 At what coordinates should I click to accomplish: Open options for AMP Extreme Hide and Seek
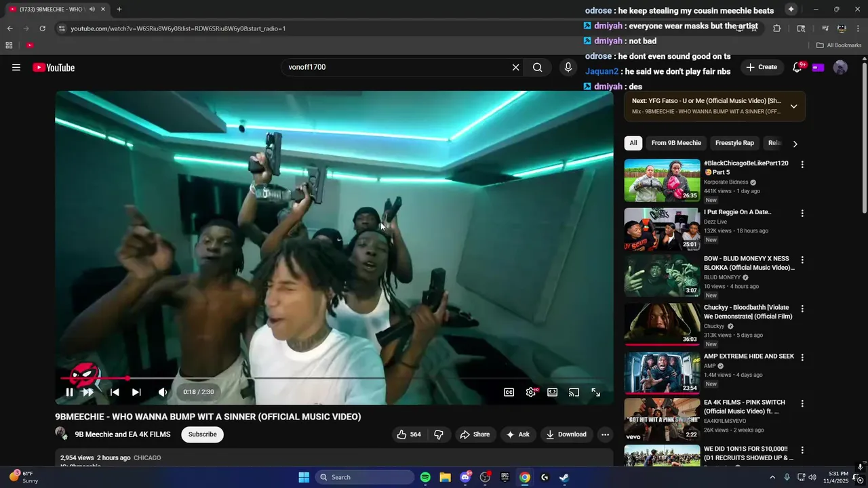click(x=802, y=357)
